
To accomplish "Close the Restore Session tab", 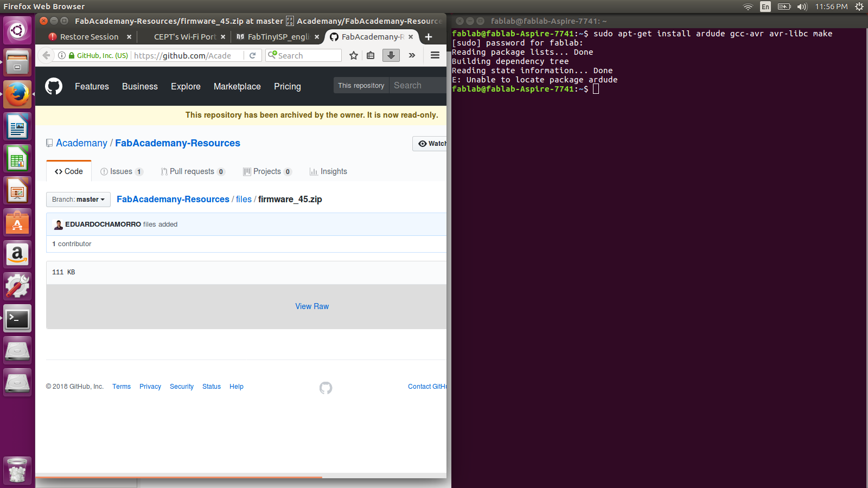I will click(129, 37).
